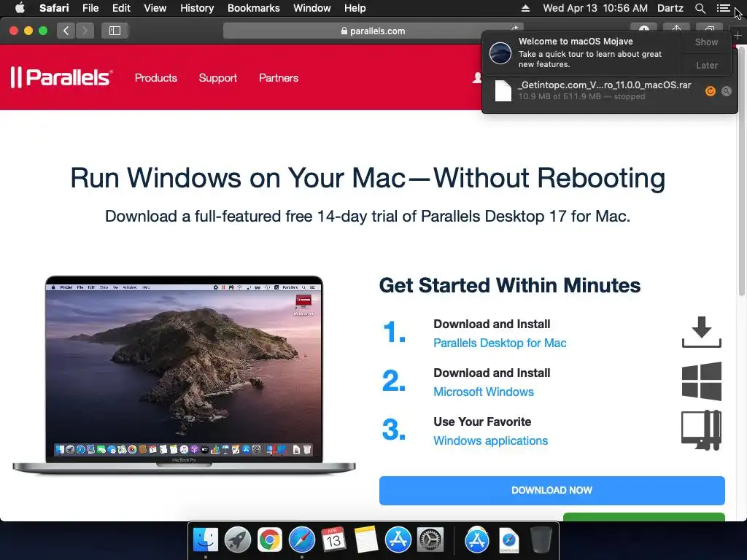Click the Get Started Within Minutes heading

point(510,285)
